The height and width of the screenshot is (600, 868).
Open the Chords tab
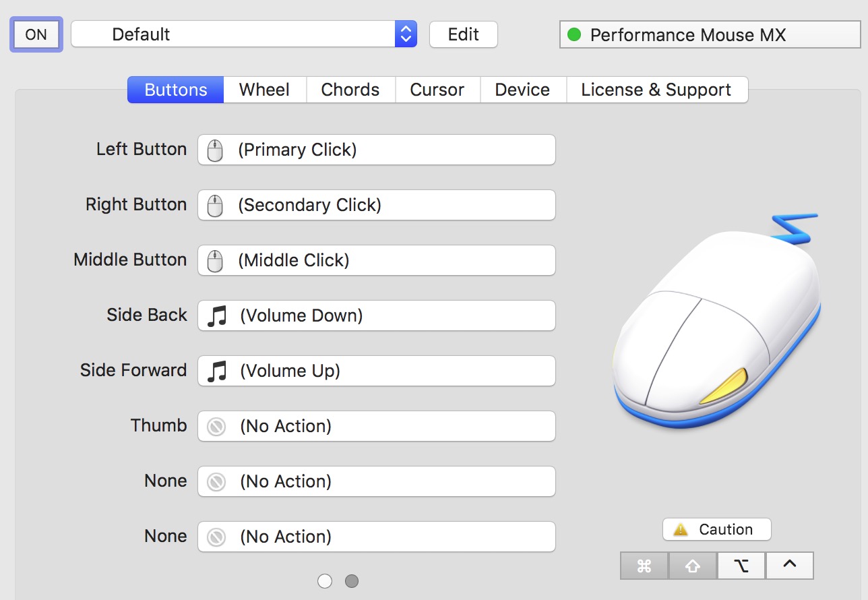tap(350, 90)
